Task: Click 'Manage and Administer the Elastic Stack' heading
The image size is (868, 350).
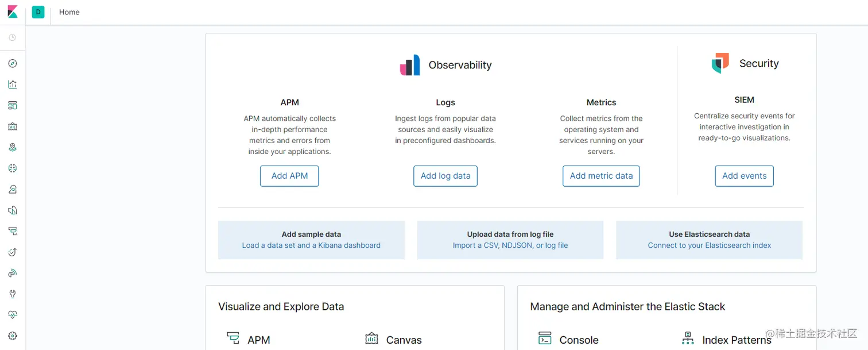Action: (627, 306)
